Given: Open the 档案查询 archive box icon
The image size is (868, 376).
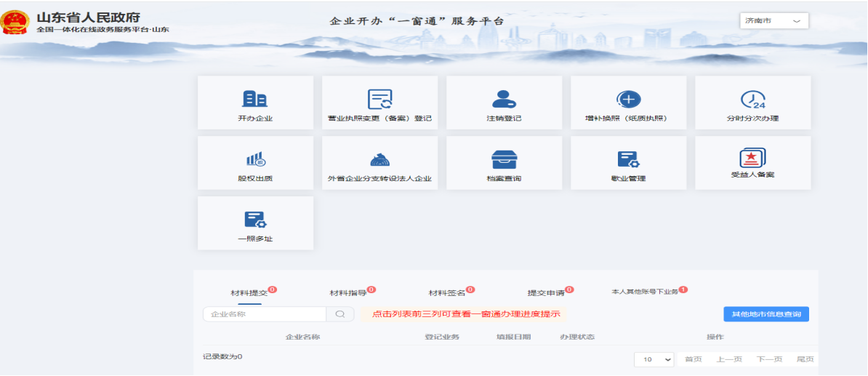Looking at the screenshot, I should coord(504,159).
